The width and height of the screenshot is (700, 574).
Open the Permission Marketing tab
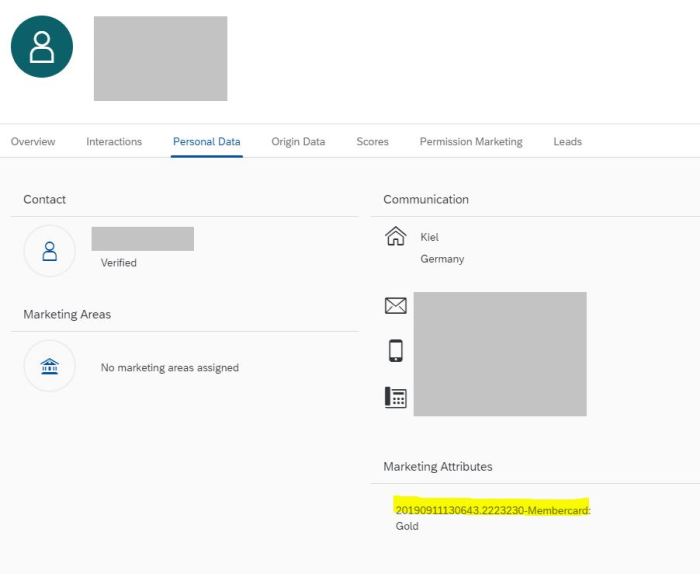click(471, 141)
